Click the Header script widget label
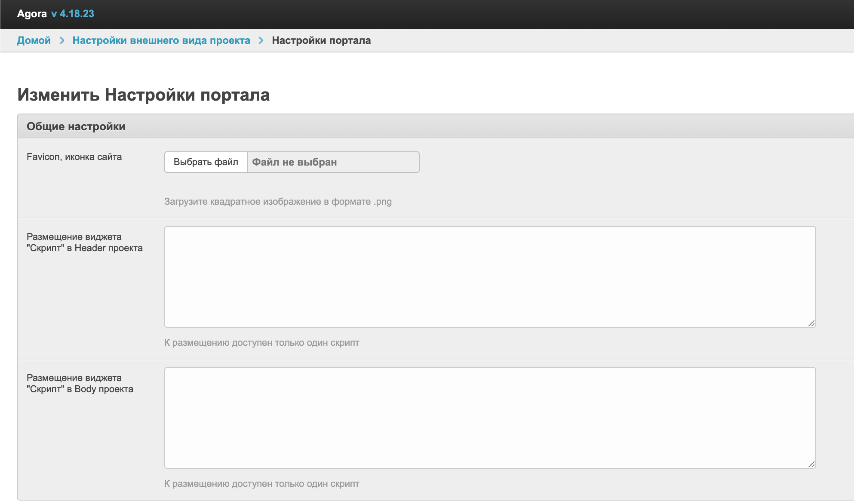The width and height of the screenshot is (854, 504). click(85, 243)
